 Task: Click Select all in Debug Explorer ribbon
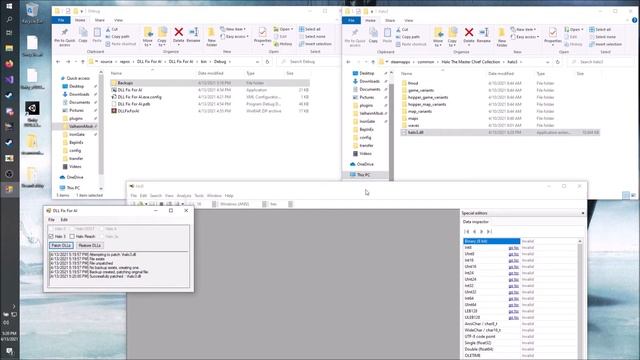[x=310, y=29]
